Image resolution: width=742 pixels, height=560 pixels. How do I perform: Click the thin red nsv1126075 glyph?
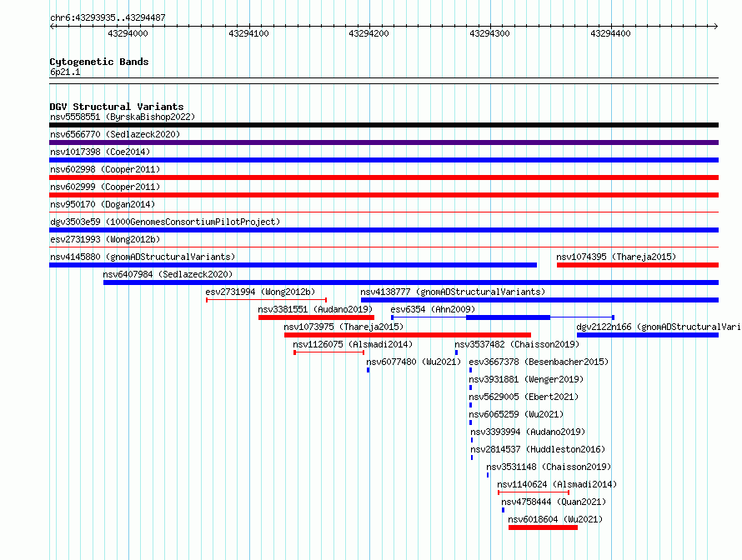328,352
